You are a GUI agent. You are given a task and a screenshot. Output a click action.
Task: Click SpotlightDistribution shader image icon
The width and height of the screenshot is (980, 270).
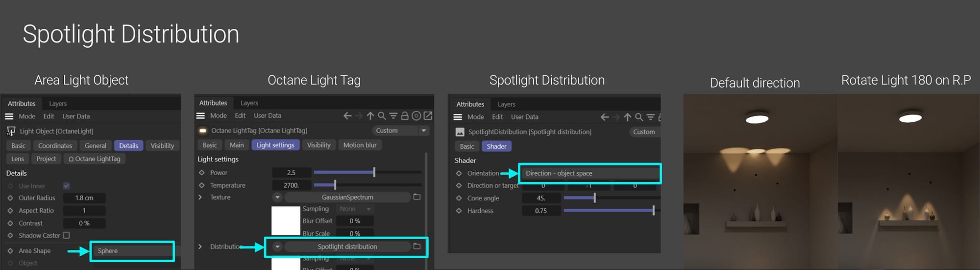[x=460, y=132]
